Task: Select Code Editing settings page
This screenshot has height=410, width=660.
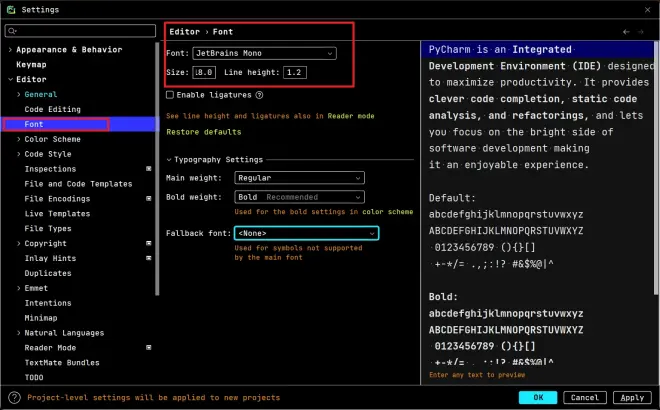Action: 52,109
